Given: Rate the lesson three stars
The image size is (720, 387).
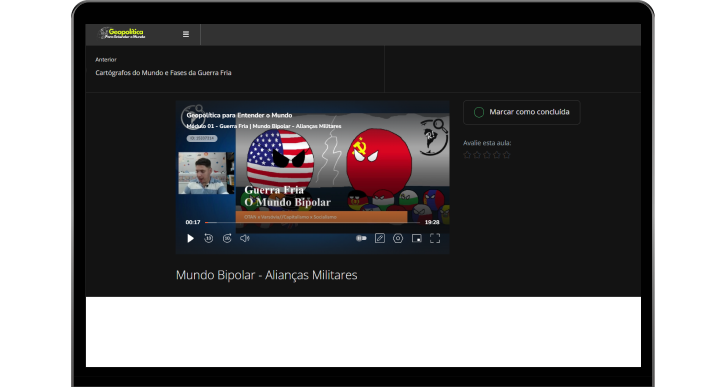Looking at the screenshot, I should (487, 155).
